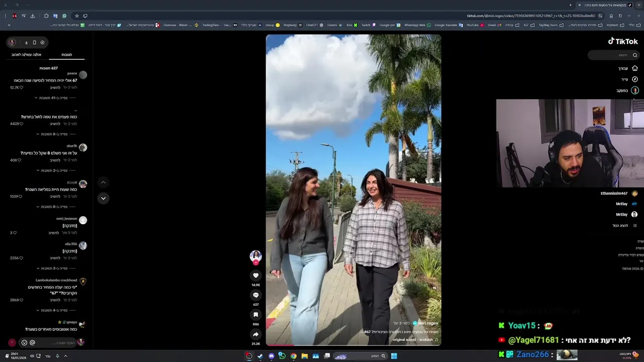This screenshot has height=362, width=644.
Task: Open the Explore compass icon
Action: click(x=635, y=79)
